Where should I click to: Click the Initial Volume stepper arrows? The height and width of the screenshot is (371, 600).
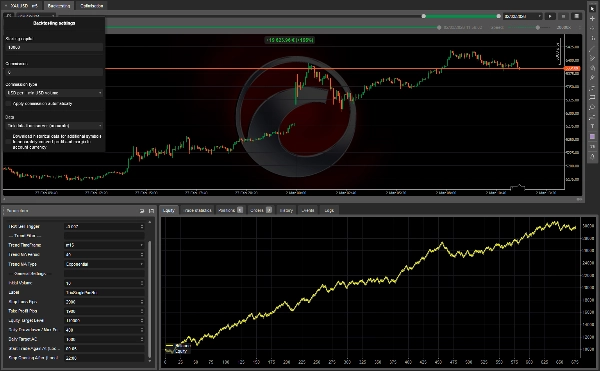pos(142,283)
